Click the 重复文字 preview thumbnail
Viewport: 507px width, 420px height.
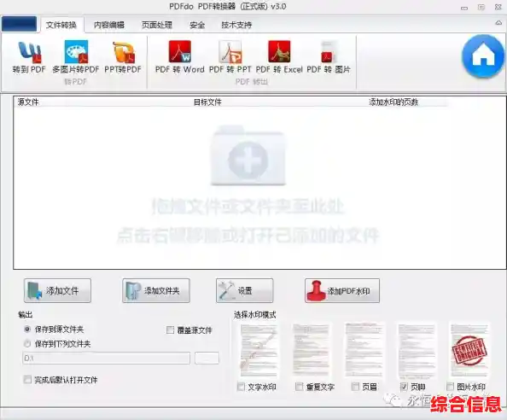point(311,350)
